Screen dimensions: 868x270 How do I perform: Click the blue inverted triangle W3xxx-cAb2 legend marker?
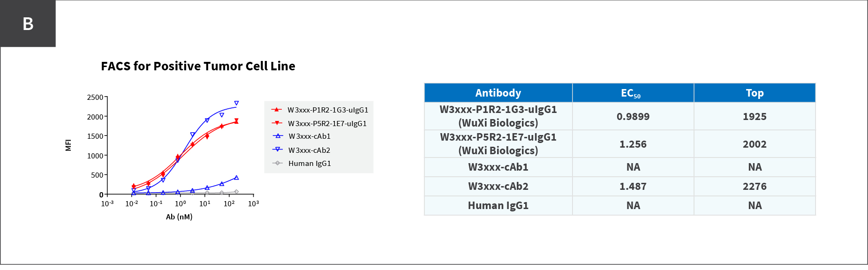[x=278, y=150]
